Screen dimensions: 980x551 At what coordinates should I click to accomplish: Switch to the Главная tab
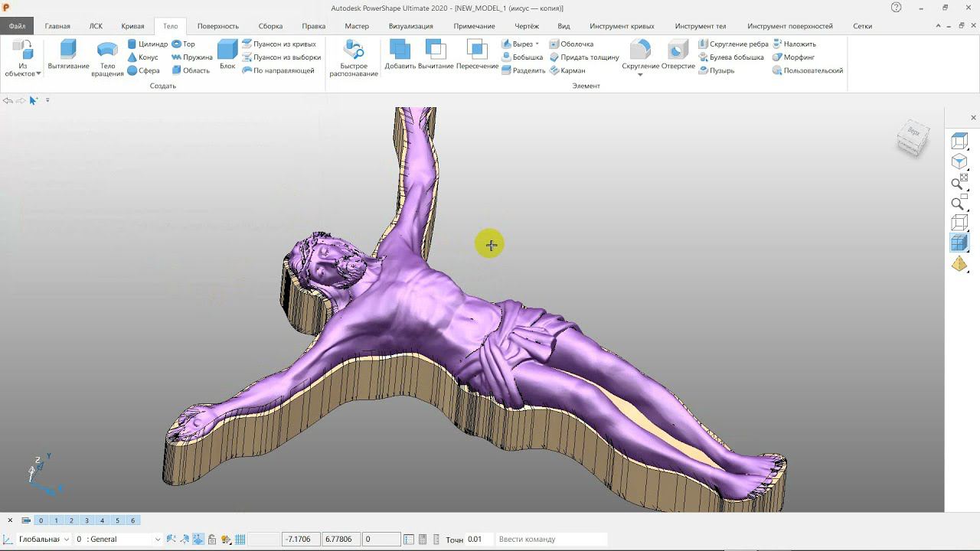pyautogui.click(x=57, y=26)
